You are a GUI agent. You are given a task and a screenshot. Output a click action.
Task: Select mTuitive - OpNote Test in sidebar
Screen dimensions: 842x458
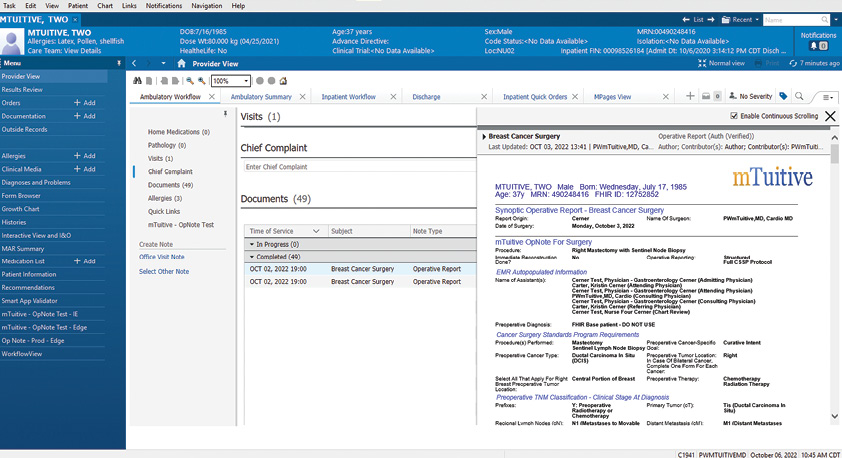pos(181,225)
